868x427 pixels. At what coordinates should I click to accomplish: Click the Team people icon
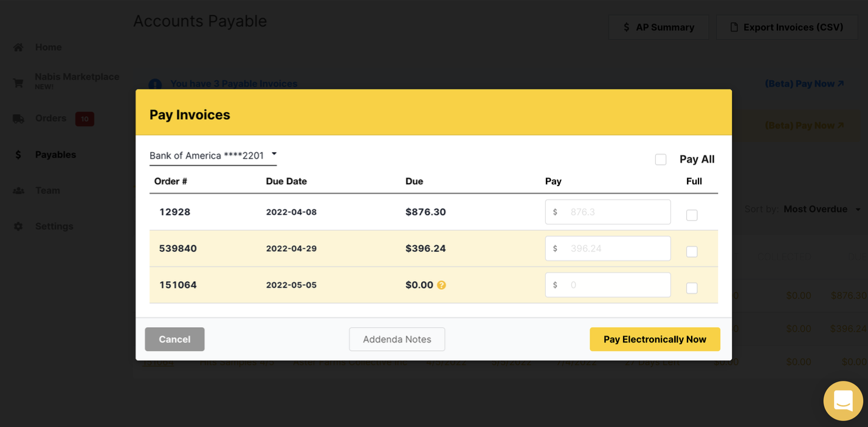pos(18,190)
